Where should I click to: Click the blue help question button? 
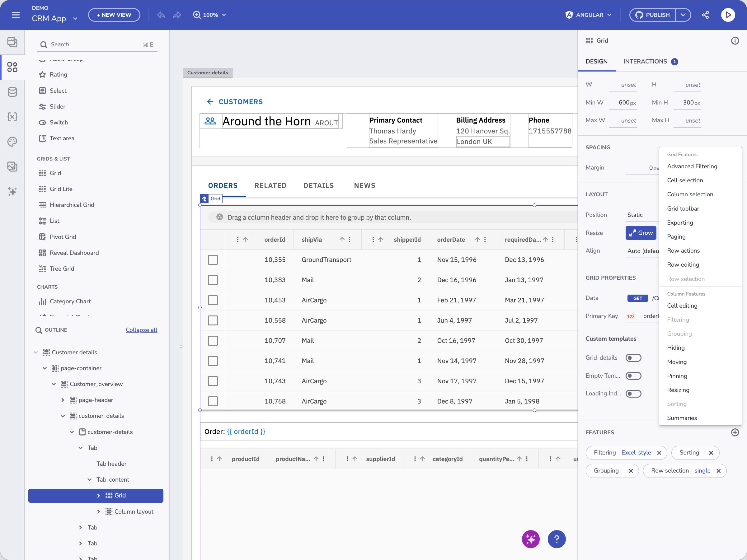point(557,539)
